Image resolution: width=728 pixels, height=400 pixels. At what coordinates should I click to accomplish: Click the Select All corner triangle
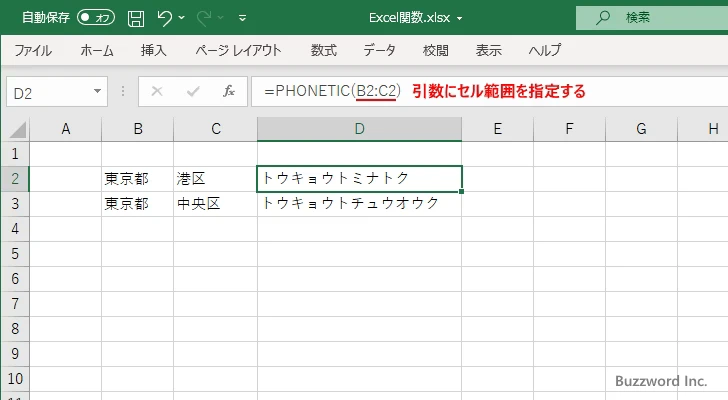[x=17, y=129]
